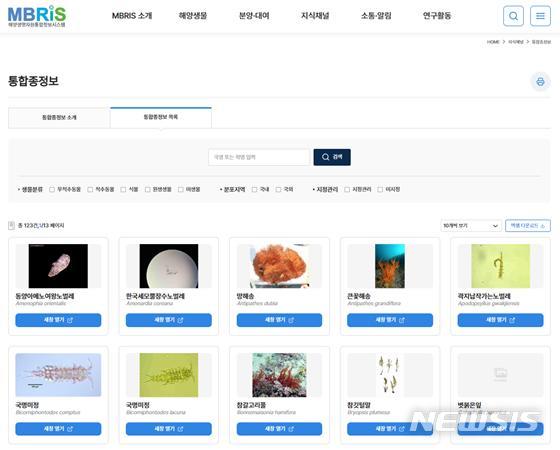Click the 참갈고리풀 red algae thumbnail
This screenshot has width=560, height=450.
coord(279,375)
